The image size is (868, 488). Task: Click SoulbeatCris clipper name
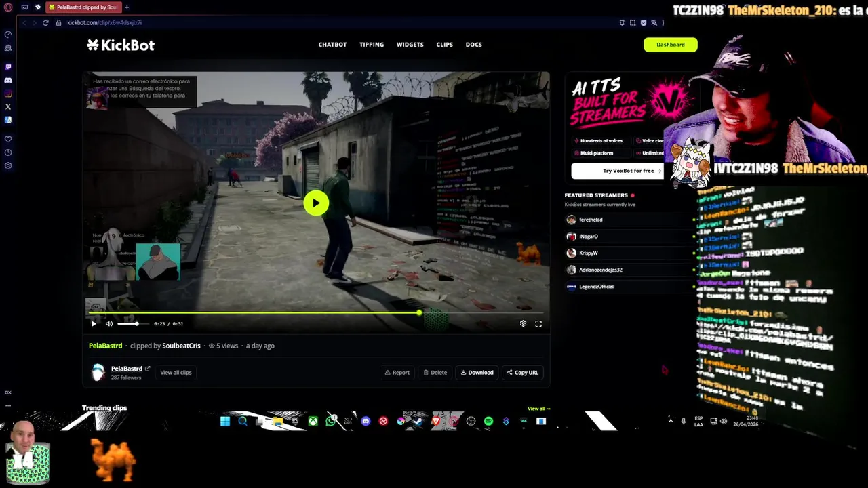click(x=181, y=346)
